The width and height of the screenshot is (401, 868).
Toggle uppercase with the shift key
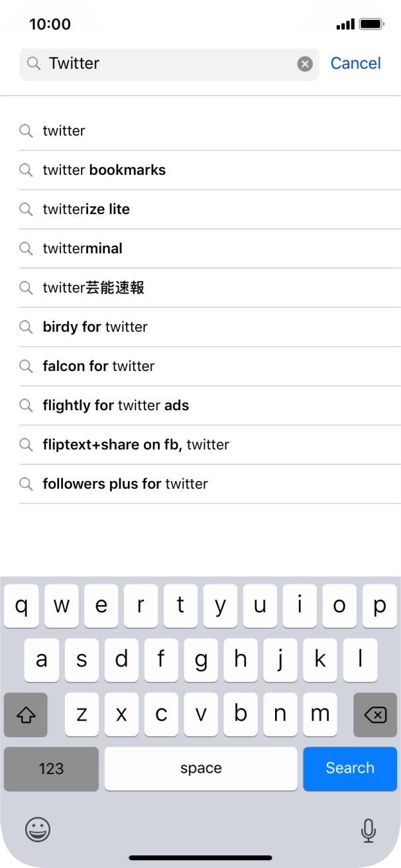coord(26,714)
